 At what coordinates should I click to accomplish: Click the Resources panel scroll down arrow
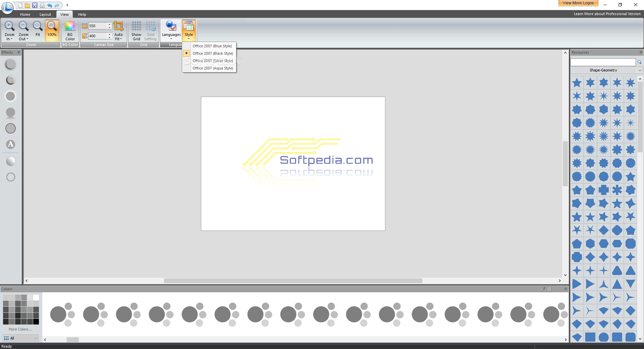[640, 339]
